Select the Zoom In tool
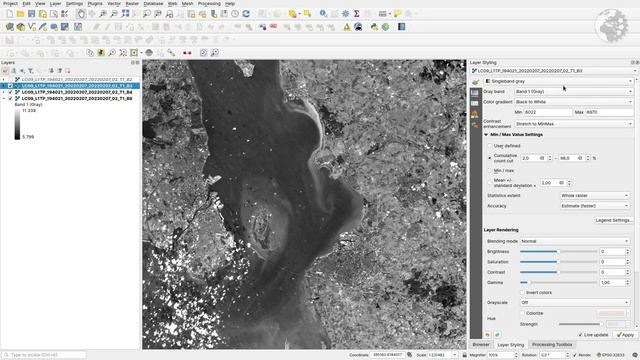This screenshot has height=360, width=640. coord(103,14)
